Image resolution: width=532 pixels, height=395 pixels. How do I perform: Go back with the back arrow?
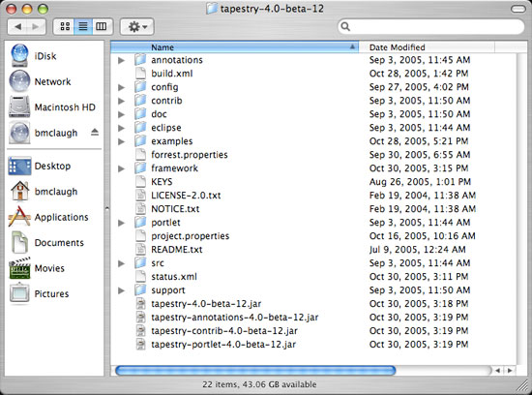click(x=17, y=26)
